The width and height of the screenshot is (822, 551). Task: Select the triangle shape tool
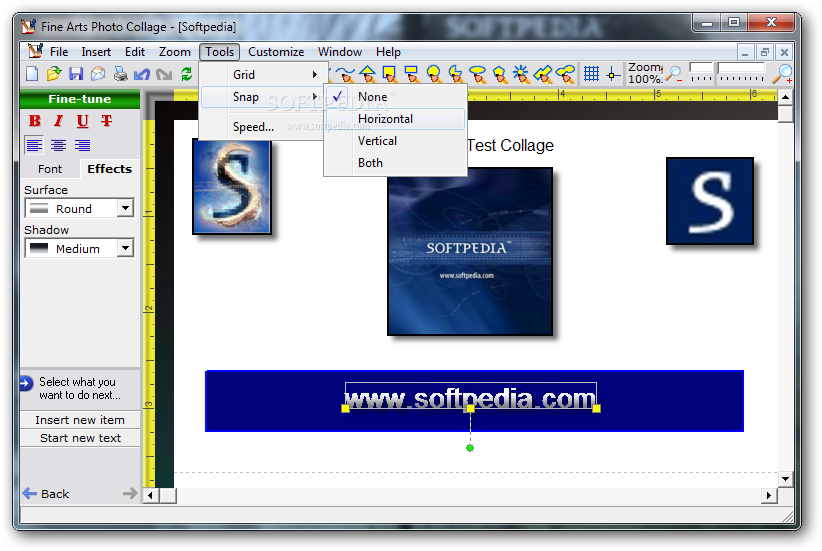tap(367, 74)
